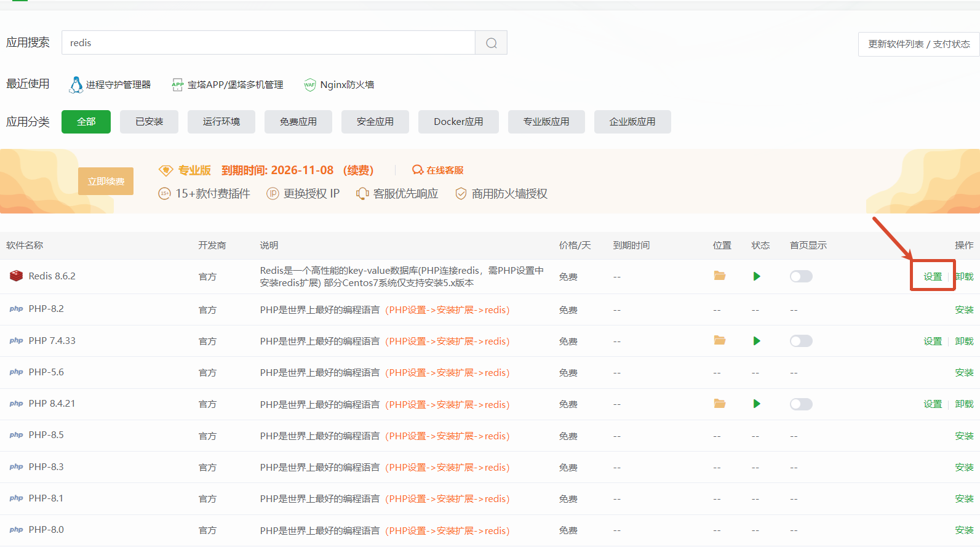Click the 15+款付费插件 feature icon
The height and width of the screenshot is (547, 980).
[x=164, y=194]
